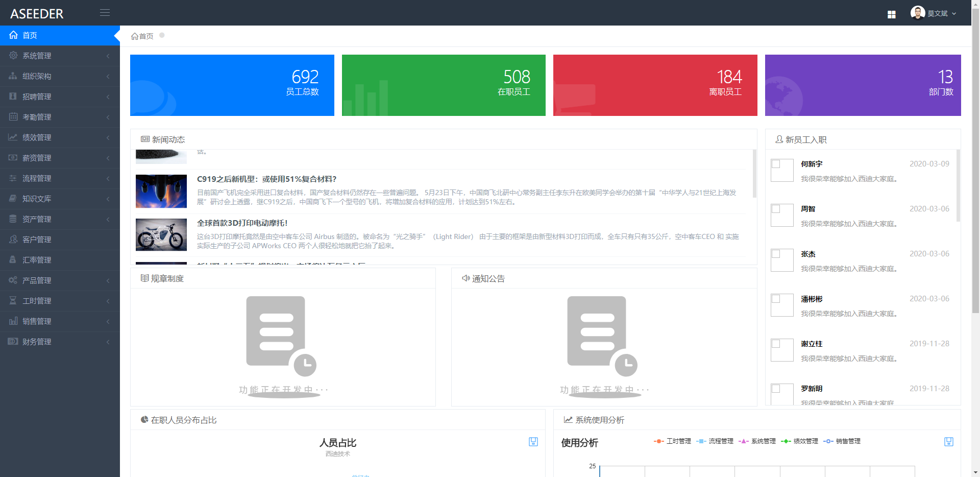Click the 产品管理 gears icon
Image resolution: width=980 pixels, height=477 pixels.
tap(13, 280)
